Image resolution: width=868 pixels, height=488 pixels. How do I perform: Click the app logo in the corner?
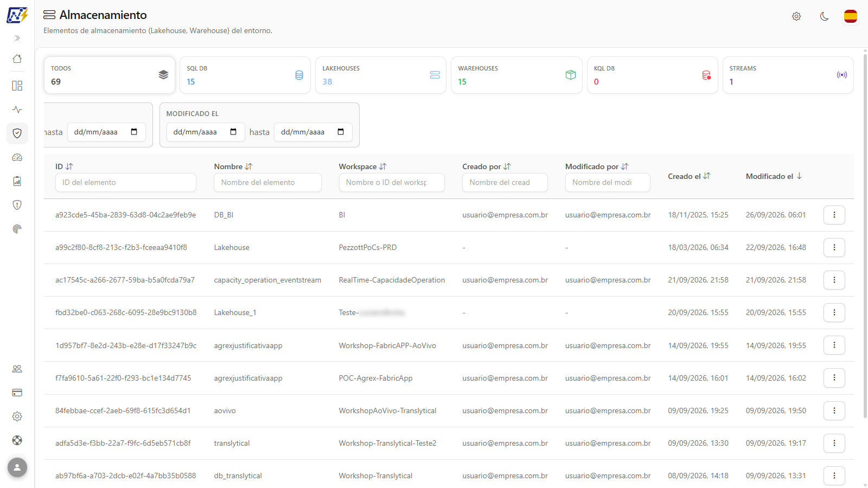click(x=17, y=15)
